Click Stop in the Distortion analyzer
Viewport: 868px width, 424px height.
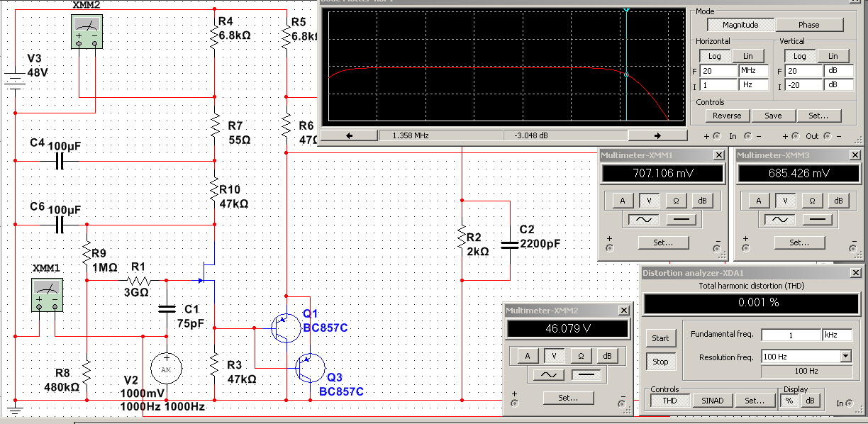(x=660, y=362)
